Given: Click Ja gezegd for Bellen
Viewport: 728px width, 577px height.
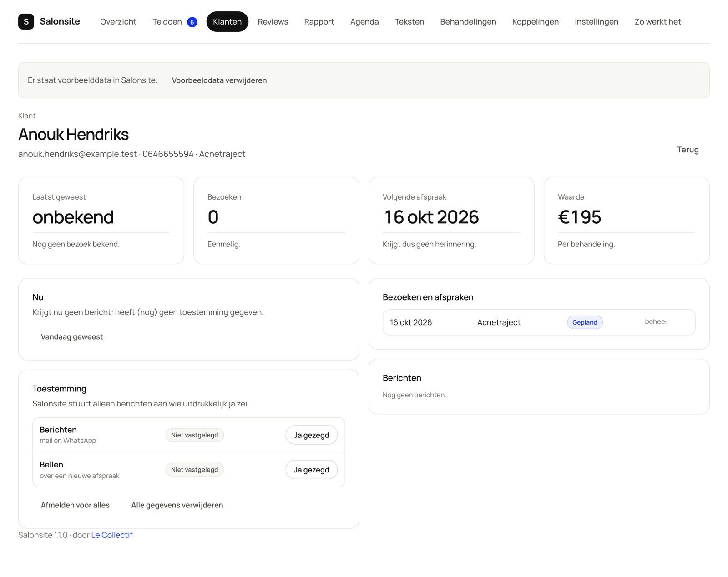Looking at the screenshot, I should pos(311,470).
